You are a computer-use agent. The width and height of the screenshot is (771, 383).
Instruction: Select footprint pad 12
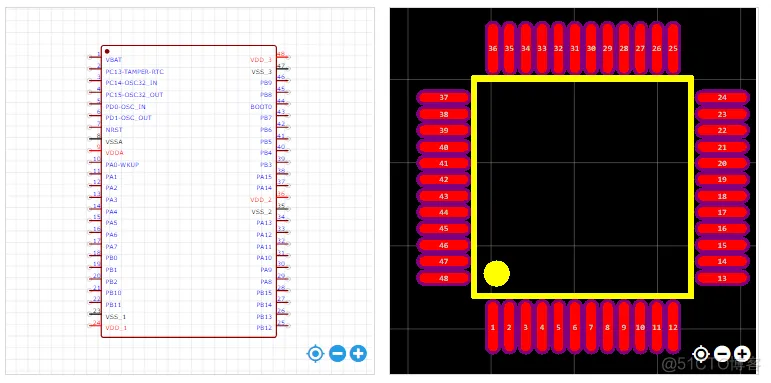[x=673, y=327]
